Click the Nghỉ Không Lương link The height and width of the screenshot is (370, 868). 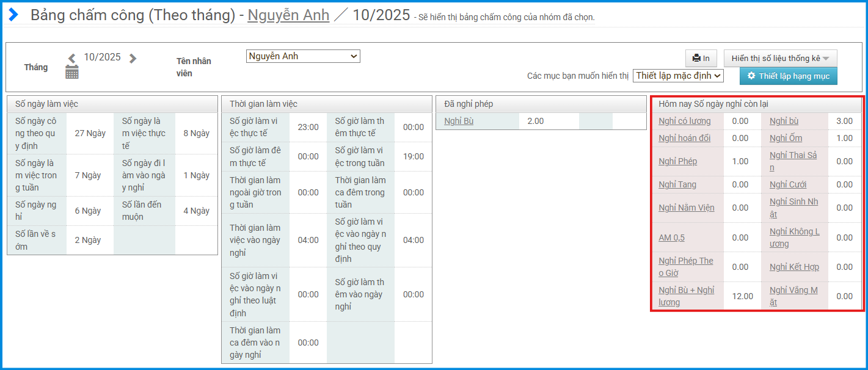[x=794, y=238]
